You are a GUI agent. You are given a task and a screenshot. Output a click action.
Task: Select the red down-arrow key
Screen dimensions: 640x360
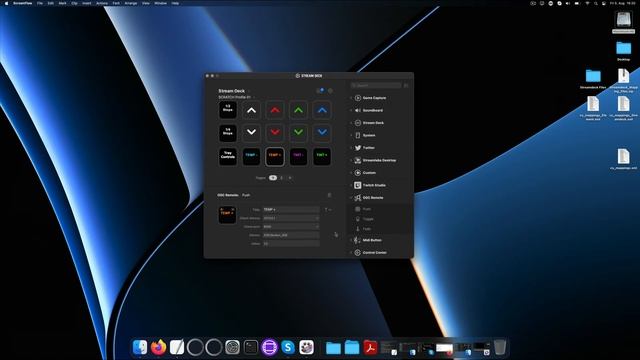point(275,133)
